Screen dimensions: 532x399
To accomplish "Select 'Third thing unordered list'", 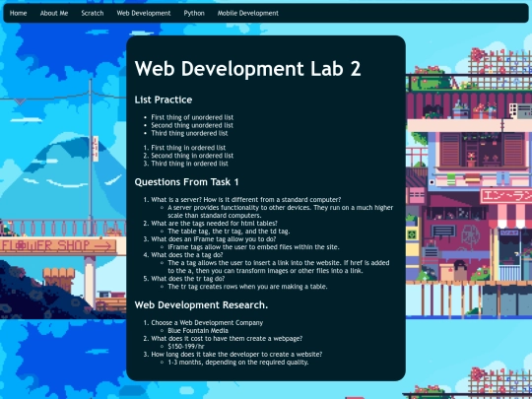I will point(189,133).
